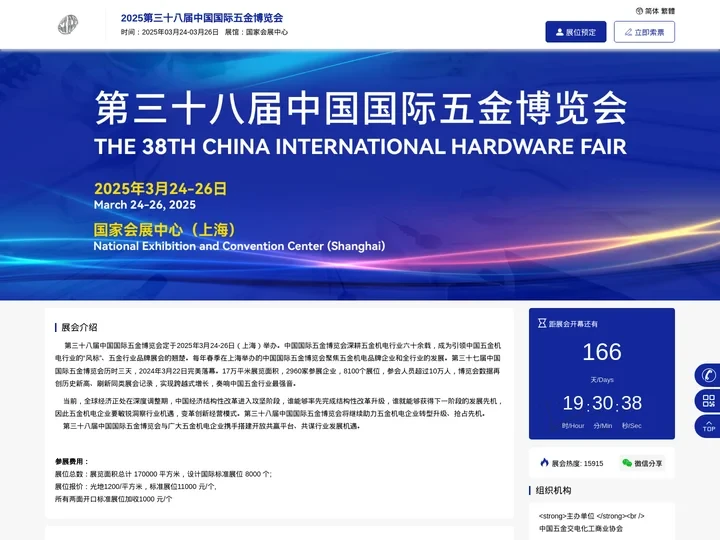
Task: Click the 组织机构 section heading
Action: (553, 490)
